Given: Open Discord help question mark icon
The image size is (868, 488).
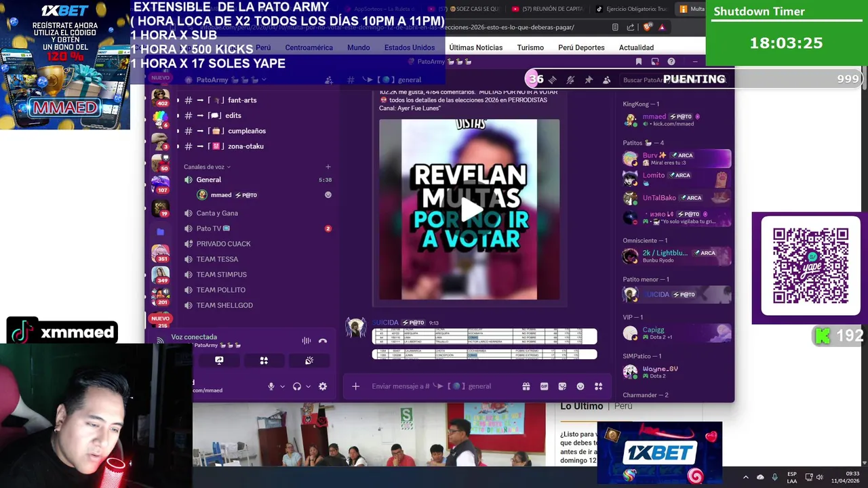Looking at the screenshot, I should pyautogui.click(x=671, y=62).
